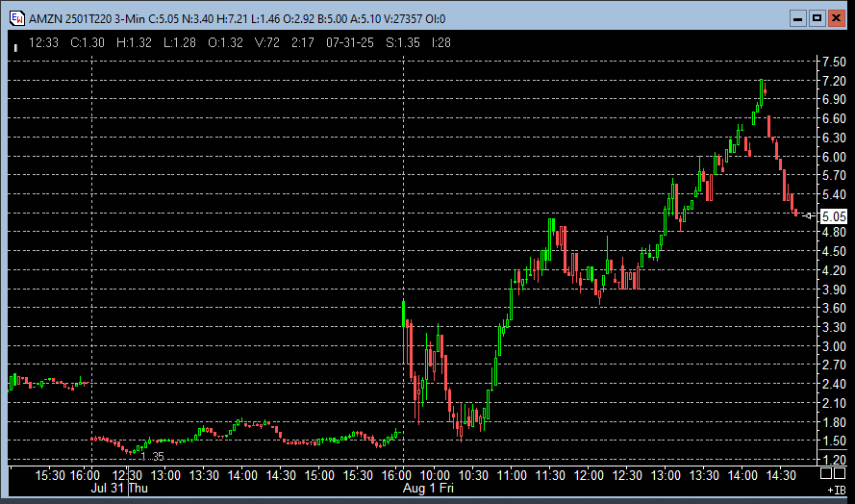Image resolution: width=855 pixels, height=504 pixels.
Task: Minimize the AMZN chart window
Action: click(x=797, y=18)
